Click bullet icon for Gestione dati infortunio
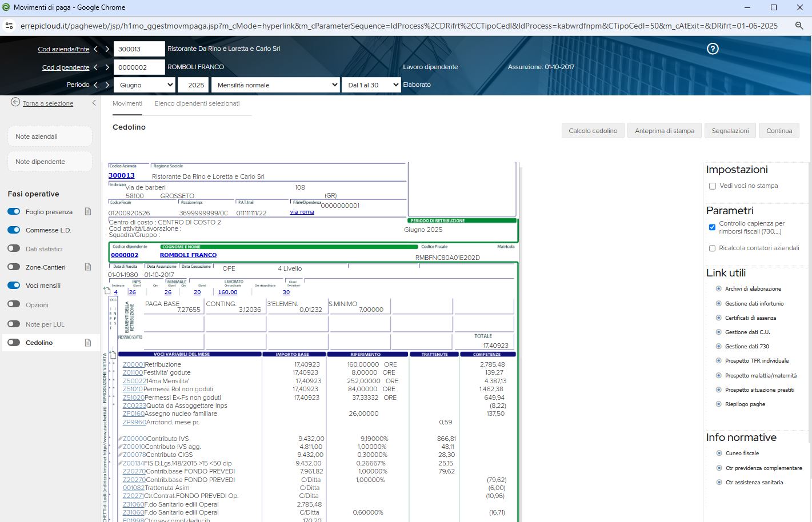 (719, 303)
